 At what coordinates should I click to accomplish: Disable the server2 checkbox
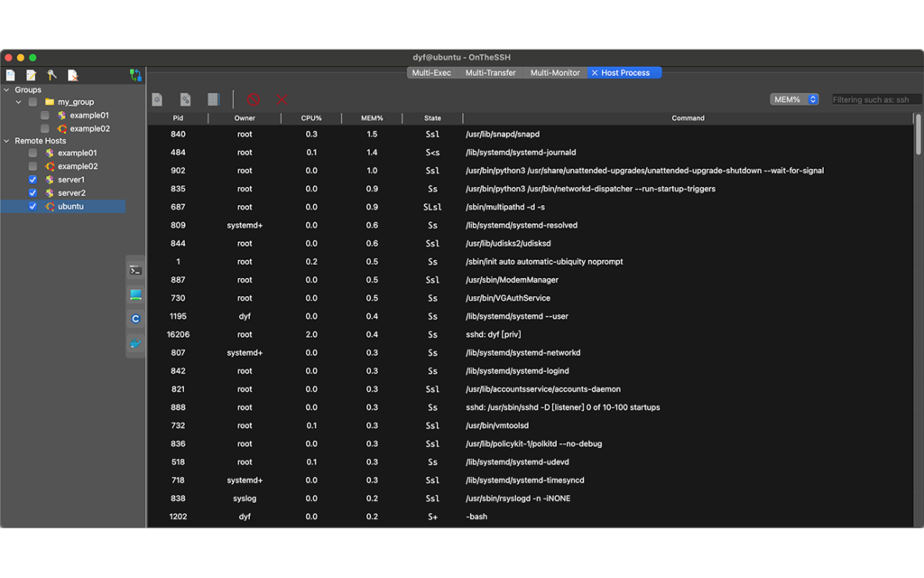pos(33,192)
